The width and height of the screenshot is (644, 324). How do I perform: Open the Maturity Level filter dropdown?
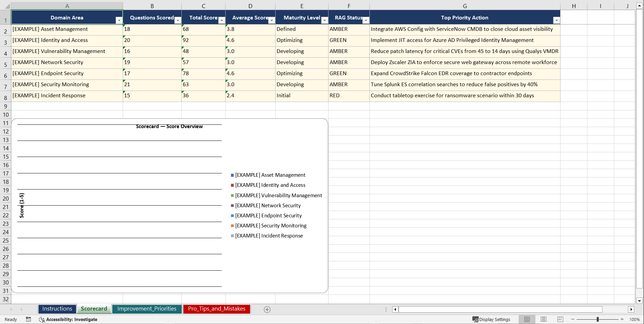pos(324,20)
